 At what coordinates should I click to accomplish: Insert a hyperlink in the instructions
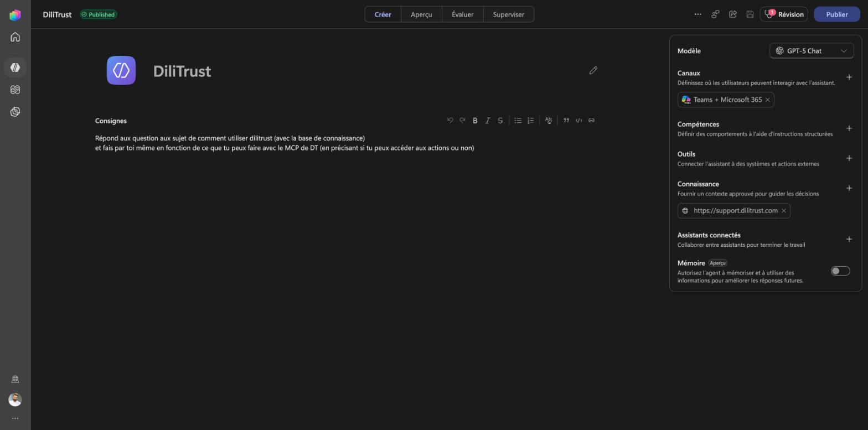point(592,120)
